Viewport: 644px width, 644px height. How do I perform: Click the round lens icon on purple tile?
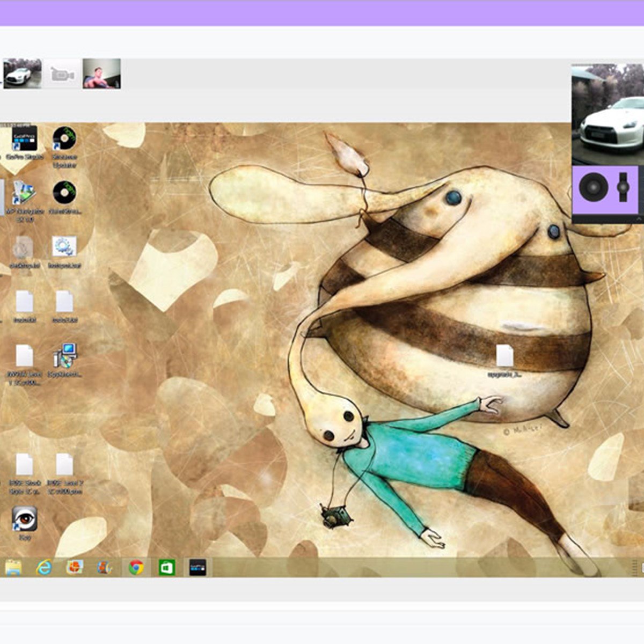(593, 187)
